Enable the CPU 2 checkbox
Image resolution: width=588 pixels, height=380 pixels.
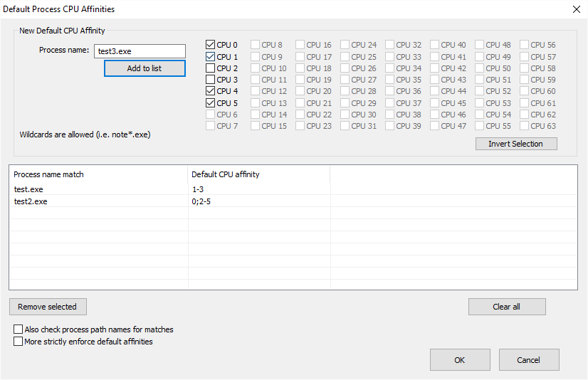[x=211, y=68]
